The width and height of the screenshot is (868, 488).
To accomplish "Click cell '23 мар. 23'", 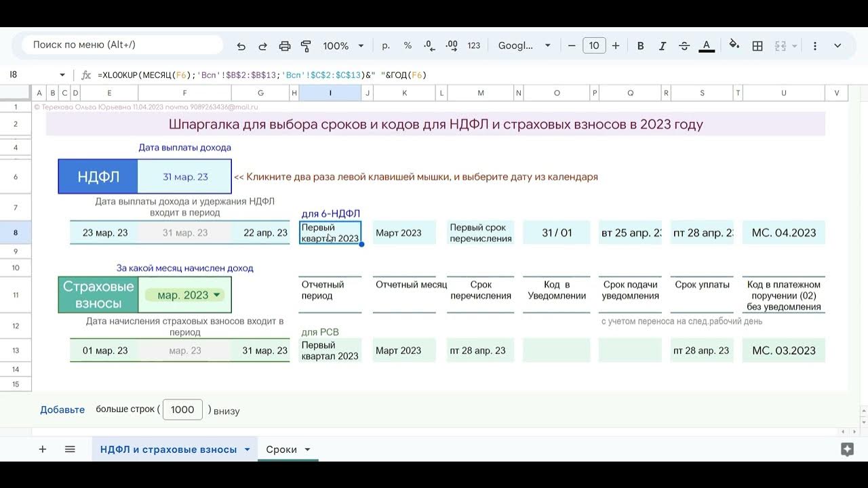I will tap(105, 232).
